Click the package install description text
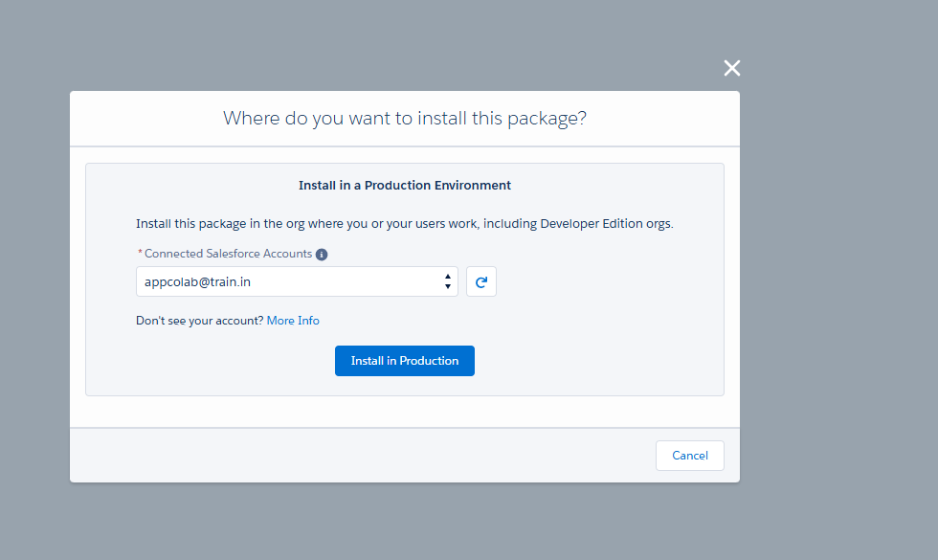 coord(404,224)
